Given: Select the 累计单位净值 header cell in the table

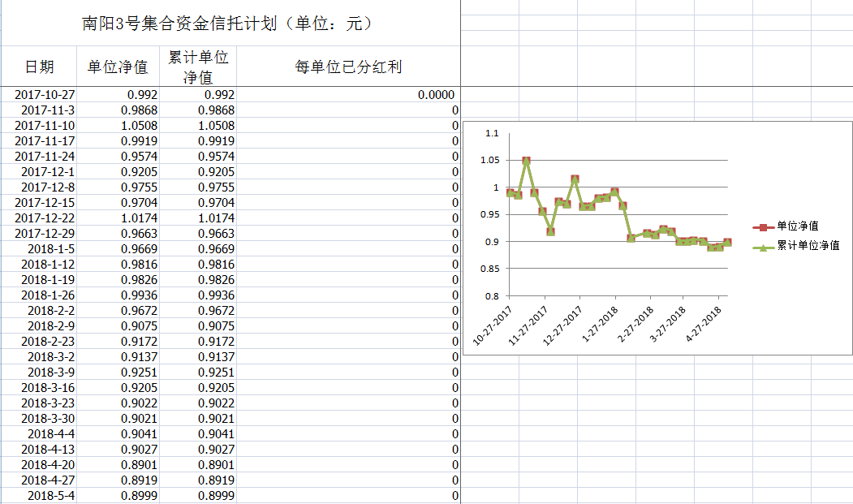Looking at the screenshot, I should pyautogui.click(x=198, y=67).
